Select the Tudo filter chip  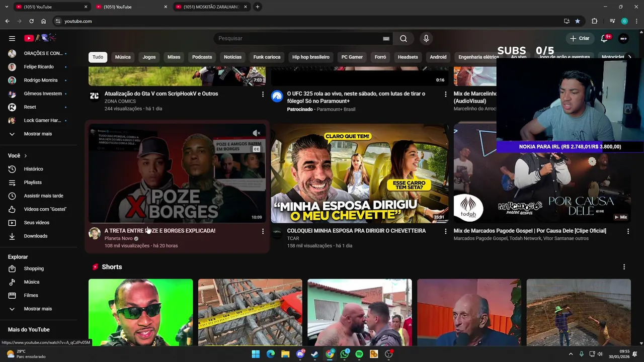point(98,57)
